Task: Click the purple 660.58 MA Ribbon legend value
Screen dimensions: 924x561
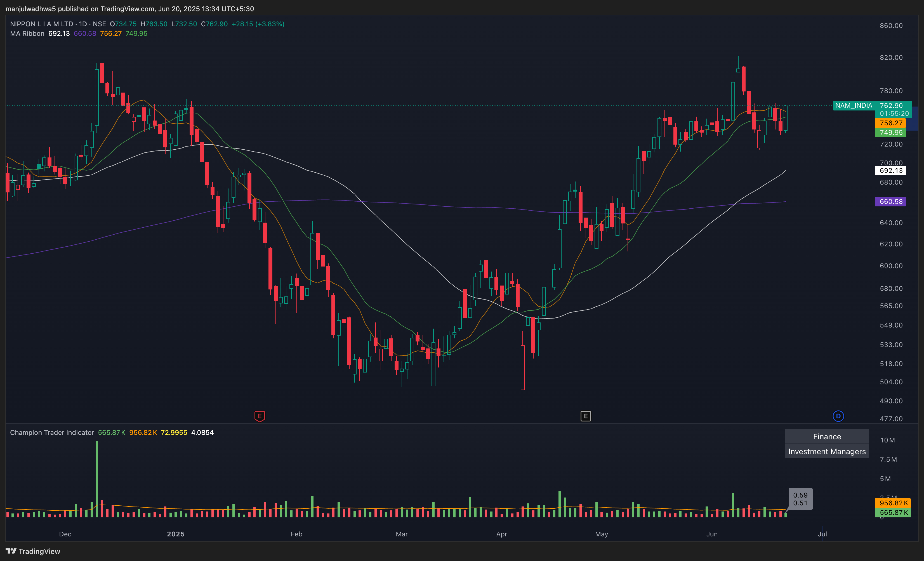Action: pyautogui.click(x=85, y=33)
